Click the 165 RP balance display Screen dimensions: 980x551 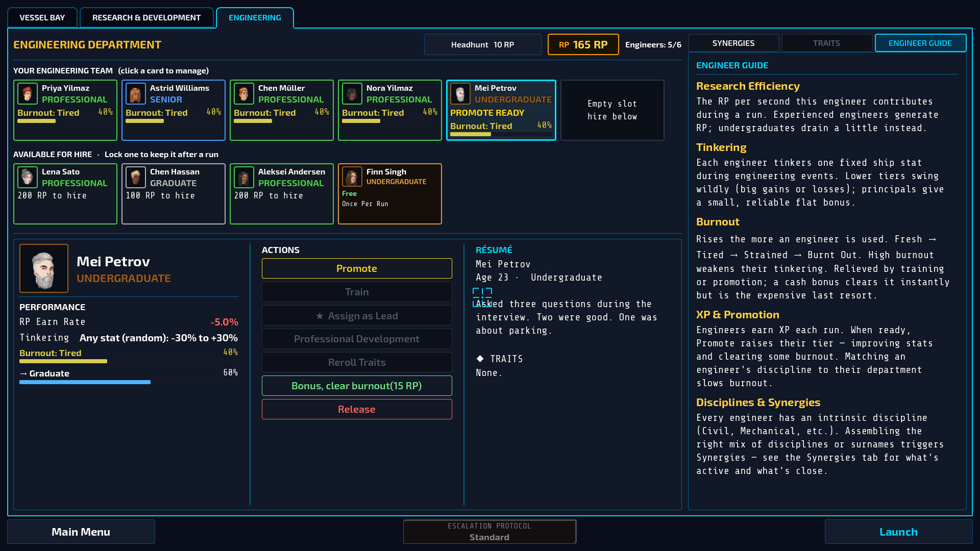[583, 44]
